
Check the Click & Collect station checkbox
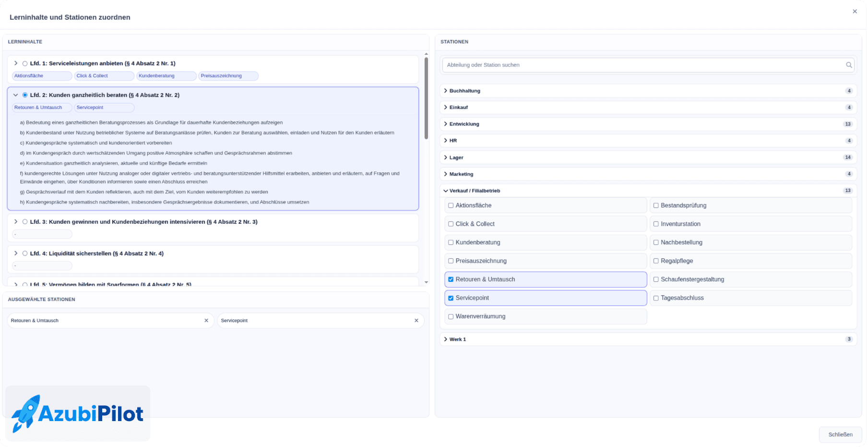point(451,224)
